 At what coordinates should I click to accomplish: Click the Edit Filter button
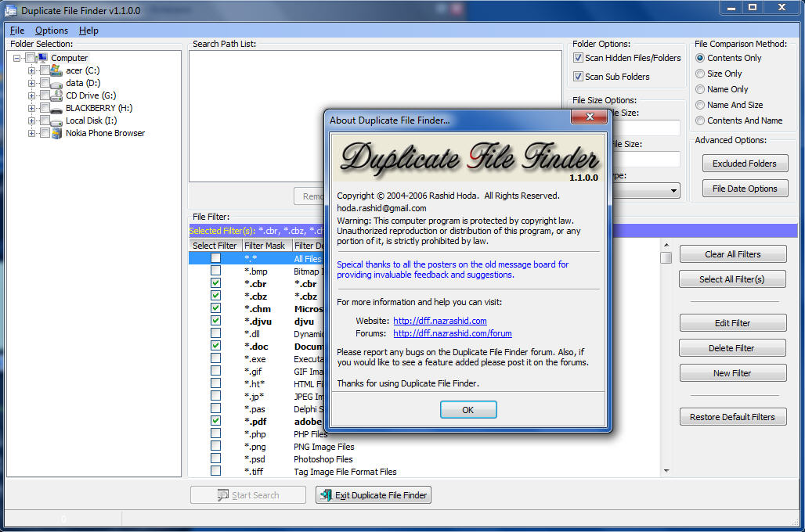(x=733, y=323)
